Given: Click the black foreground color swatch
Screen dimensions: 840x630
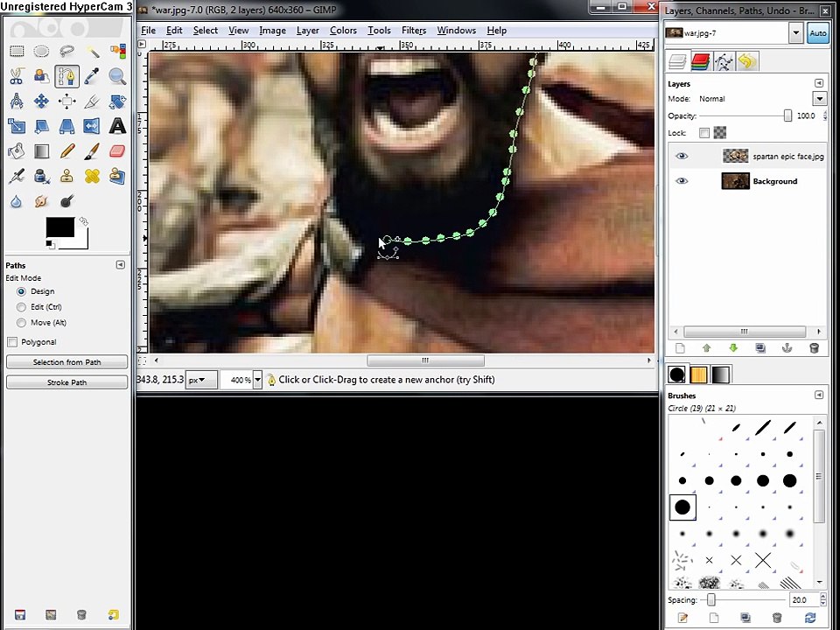Looking at the screenshot, I should coord(60,227).
